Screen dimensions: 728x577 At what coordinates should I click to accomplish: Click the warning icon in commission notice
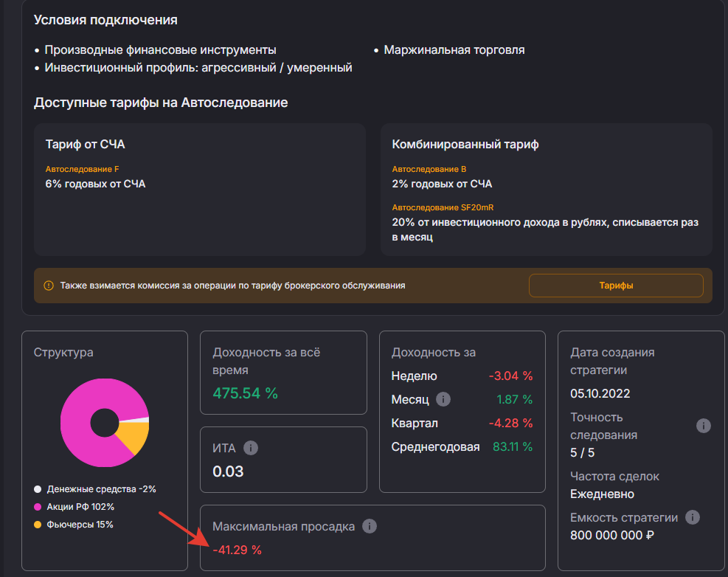(x=48, y=286)
